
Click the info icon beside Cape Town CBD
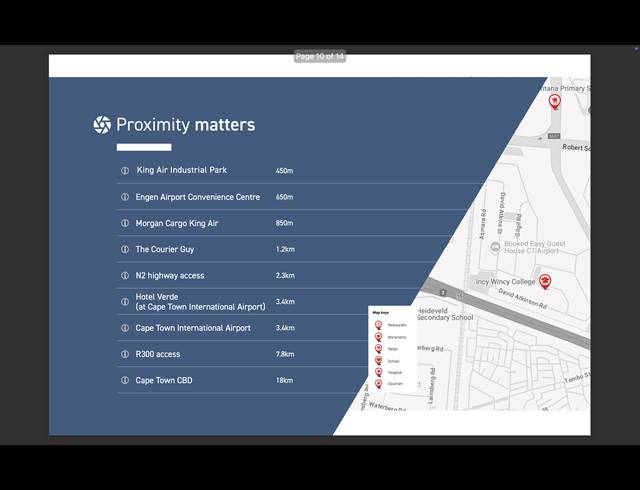click(x=125, y=381)
